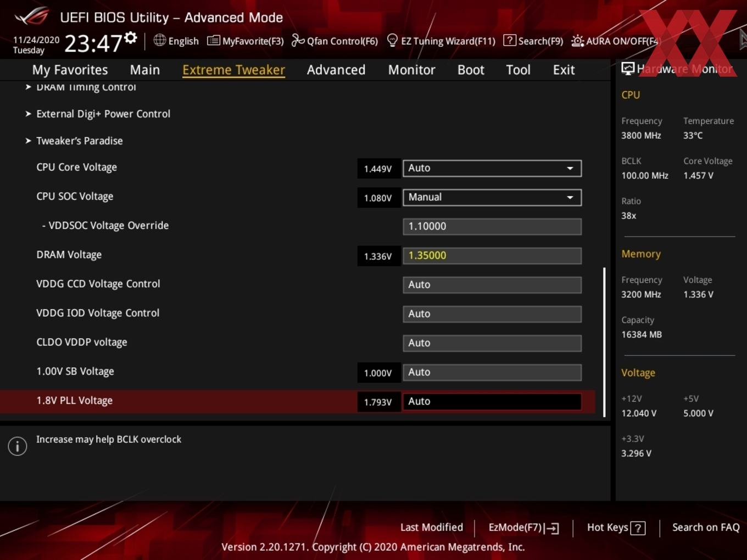Click the ROG logo icon

32,16
